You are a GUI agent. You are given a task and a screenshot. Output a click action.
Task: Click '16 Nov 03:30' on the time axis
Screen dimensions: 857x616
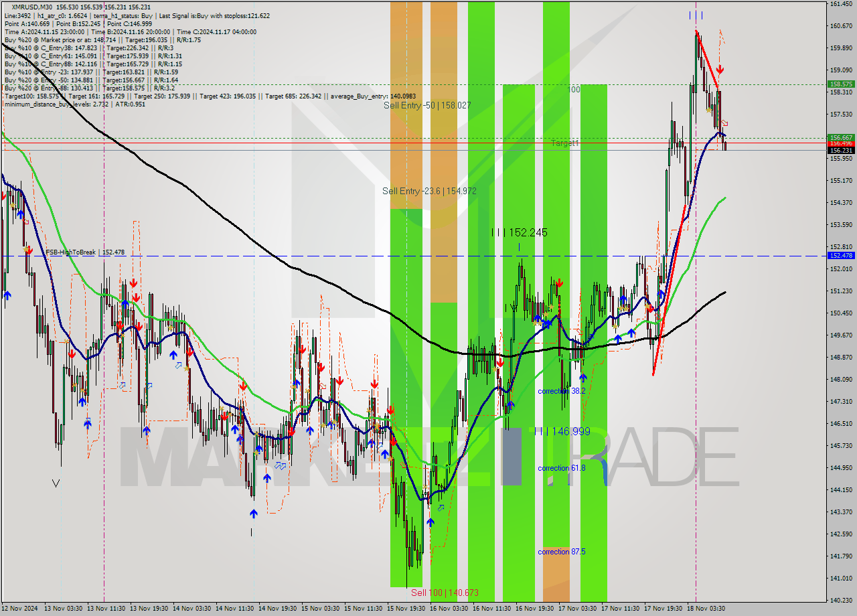[449, 609]
